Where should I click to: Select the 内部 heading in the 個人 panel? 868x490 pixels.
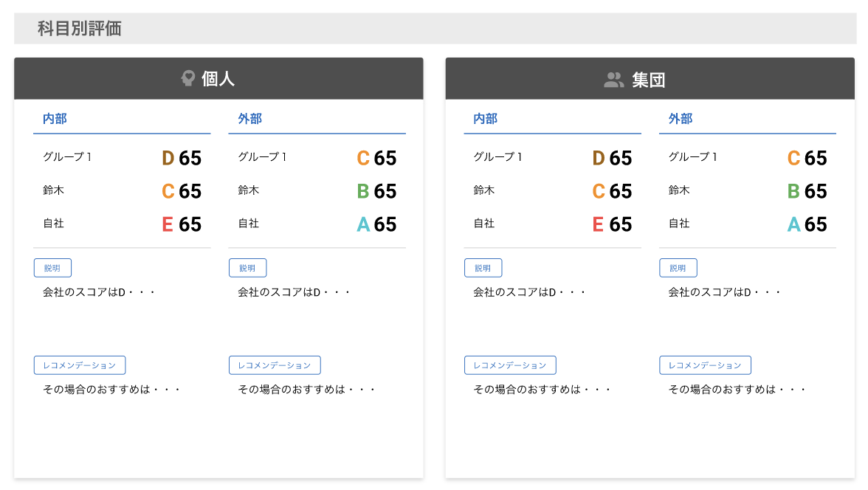[x=55, y=119]
